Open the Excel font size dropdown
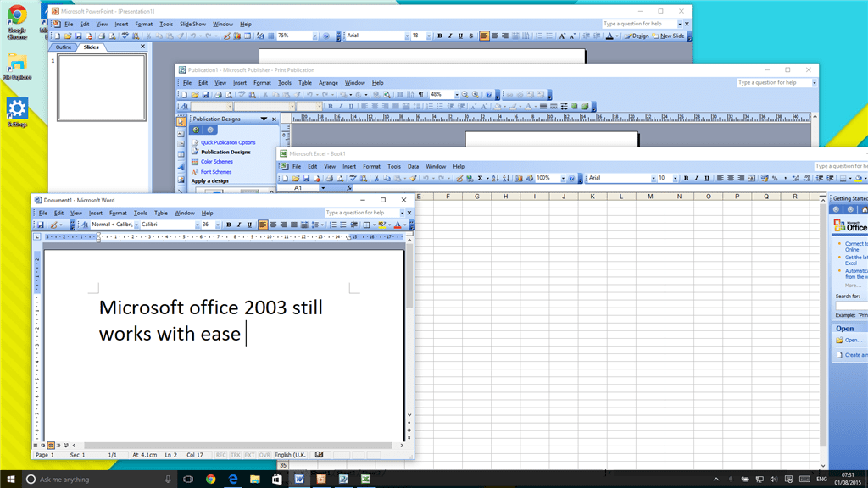This screenshot has width=868, height=488. click(x=675, y=178)
